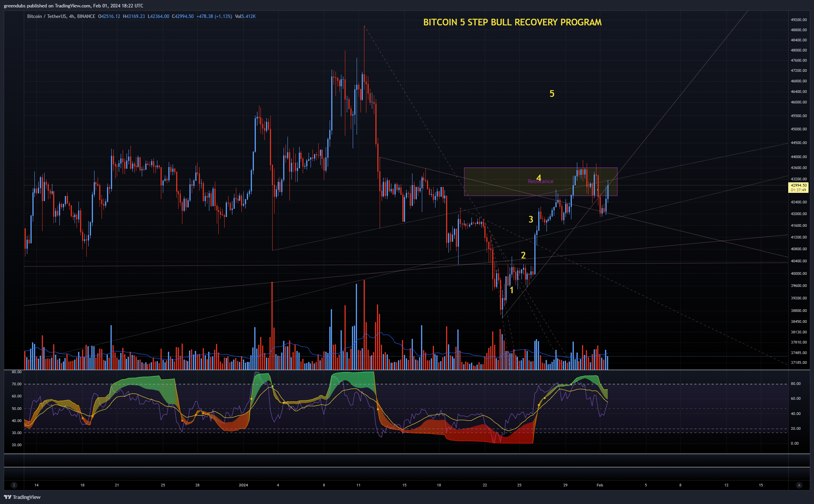Click the 46000.00 price axis label
The image size is (814, 504).
pyautogui.click(x=799, y=102)
